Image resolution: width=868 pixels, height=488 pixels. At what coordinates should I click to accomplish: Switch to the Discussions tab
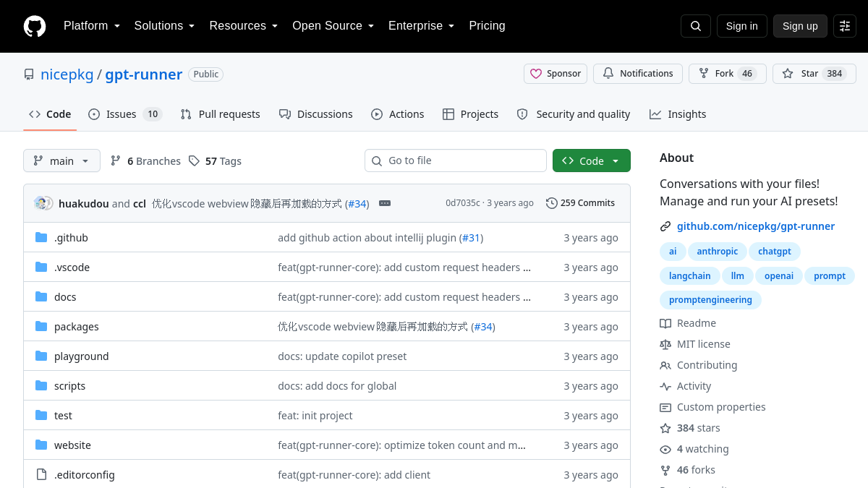(x=315, y=114)
